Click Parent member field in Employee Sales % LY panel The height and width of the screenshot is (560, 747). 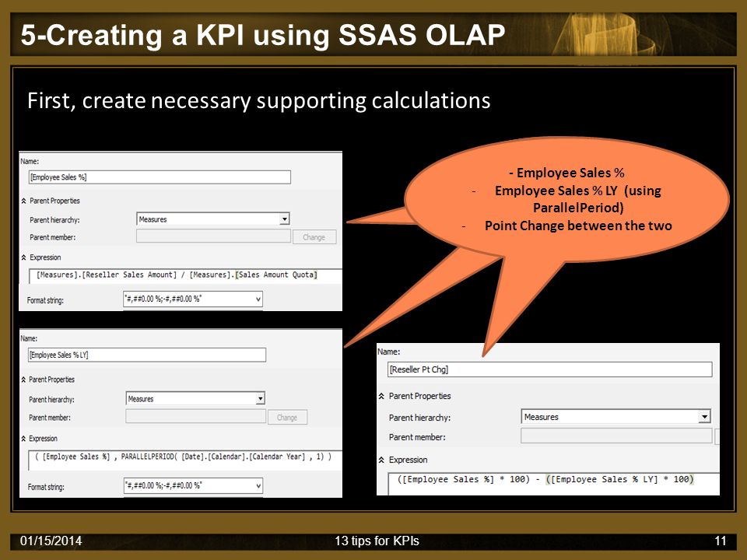point(195,416)
